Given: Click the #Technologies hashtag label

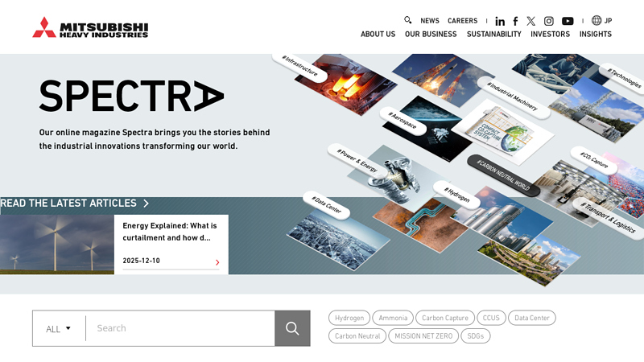Looking at the screenshot, I should point(624,78).
